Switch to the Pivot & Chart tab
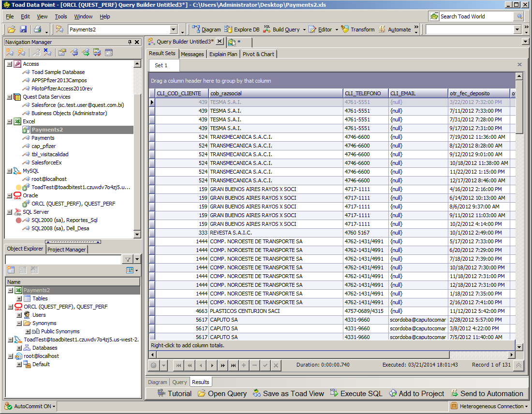This screenshot has width=532, height=414. pos(258,54)
